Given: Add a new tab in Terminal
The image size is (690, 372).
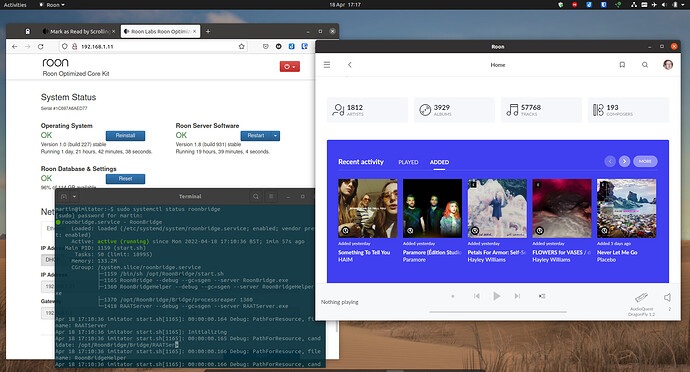Looking at the screenshot, I should (x=64, y=196).
